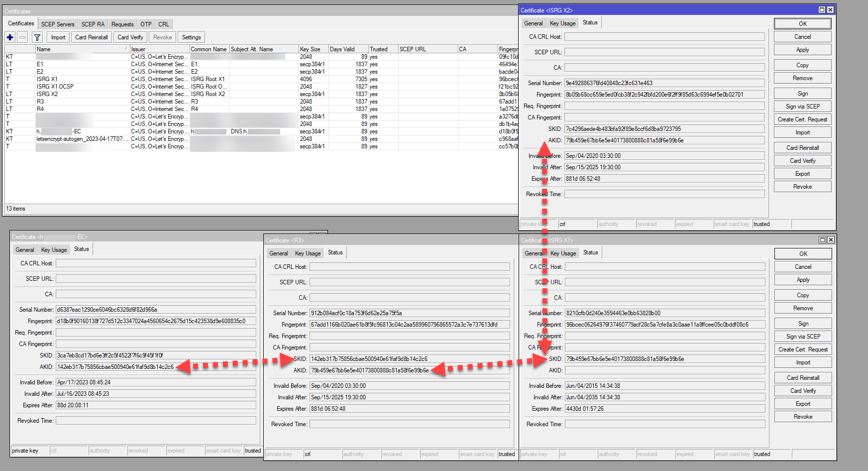Show the CRL tab
The image size is (868, 471).
point(164,24)
